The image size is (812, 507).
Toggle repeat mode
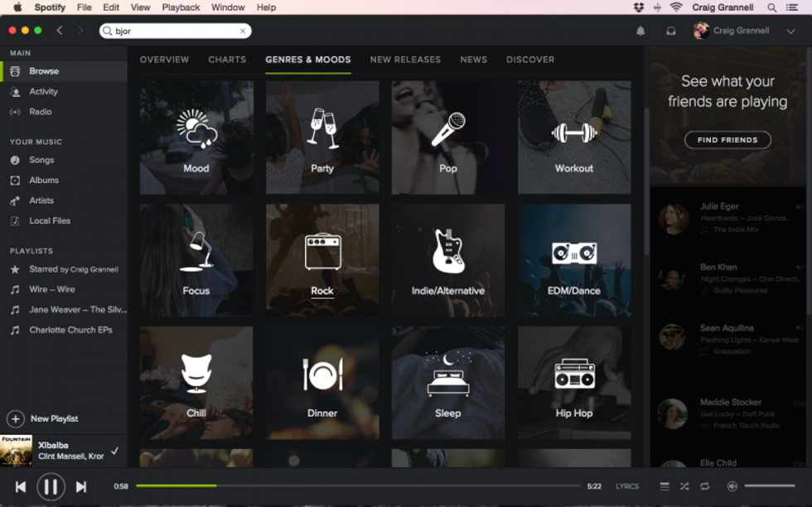(x=704, y=486)
